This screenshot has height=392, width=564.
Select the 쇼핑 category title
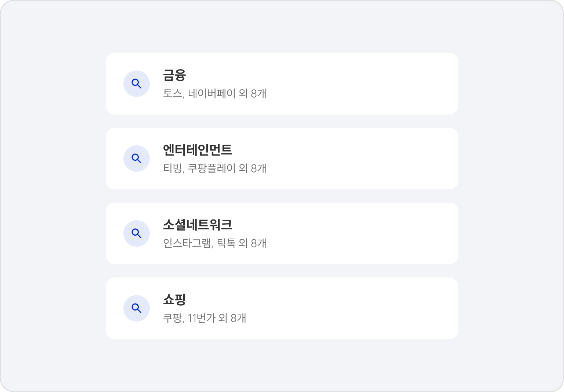pos(174,300)
